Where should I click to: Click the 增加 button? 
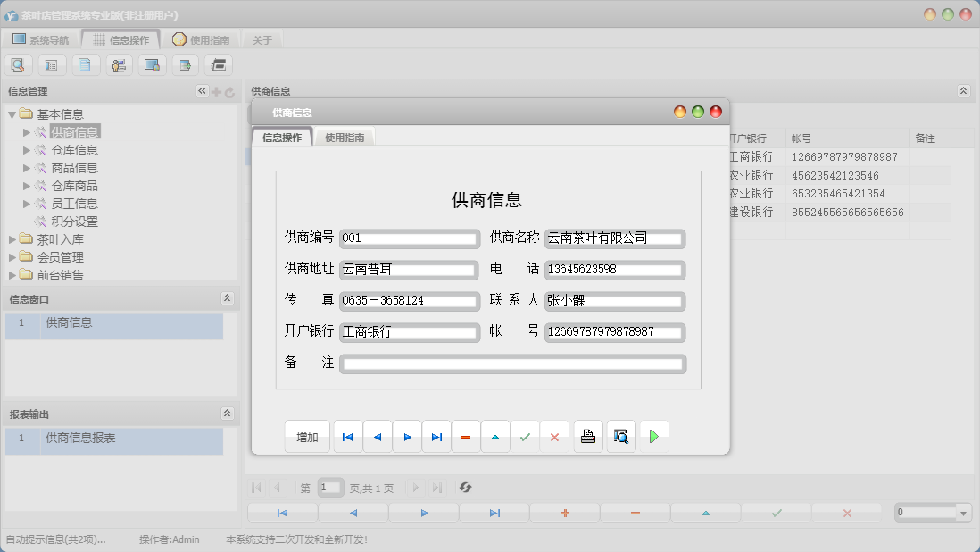[x=307, y=437]
